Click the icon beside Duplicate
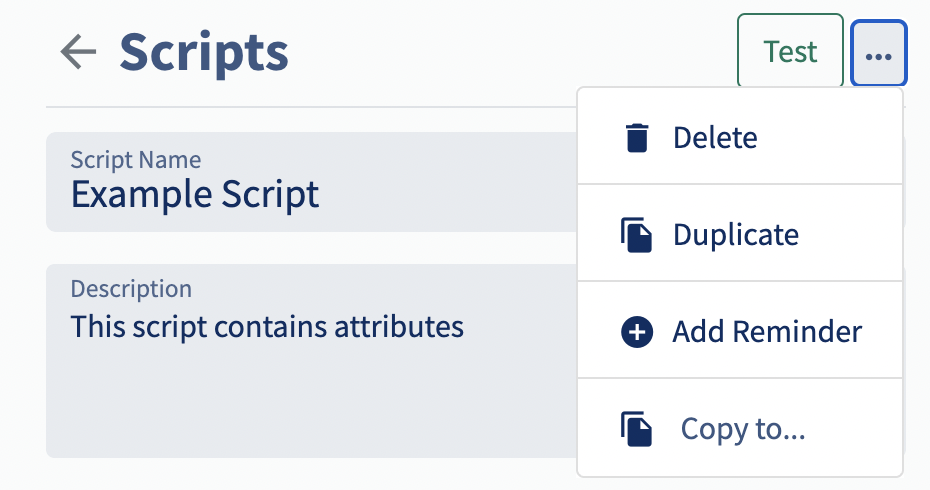Screen dimensions: 930x490 point(637,235)
